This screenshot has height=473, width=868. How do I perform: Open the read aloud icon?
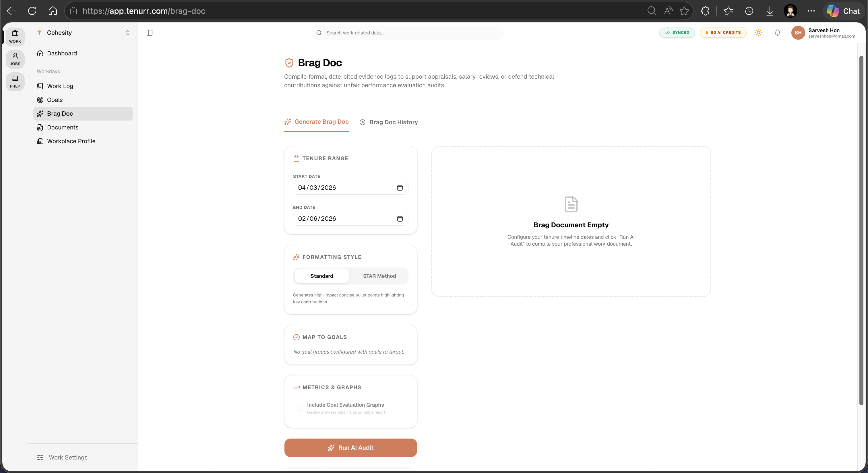pyautogui.click(x=668, y=11)
